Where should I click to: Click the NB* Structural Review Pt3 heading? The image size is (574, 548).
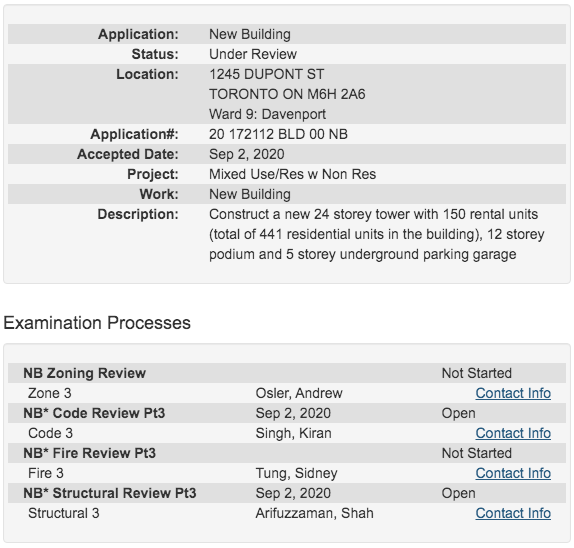[110, 493]
